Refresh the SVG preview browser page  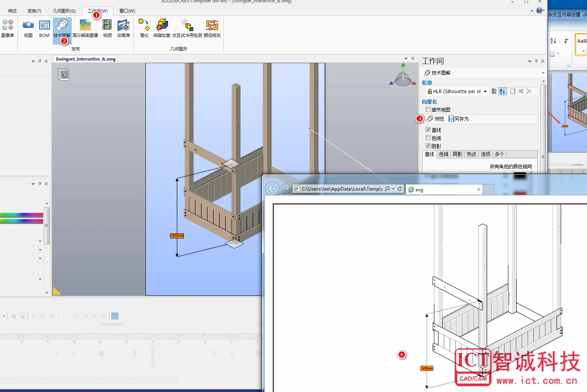[x=400, y=189]
